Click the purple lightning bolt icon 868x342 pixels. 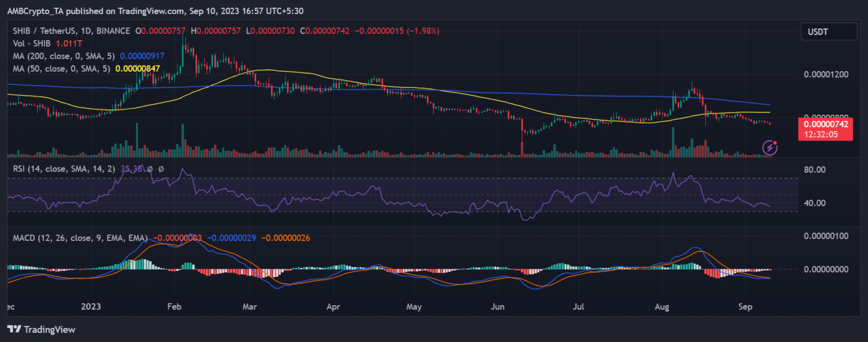pos(771,147)
